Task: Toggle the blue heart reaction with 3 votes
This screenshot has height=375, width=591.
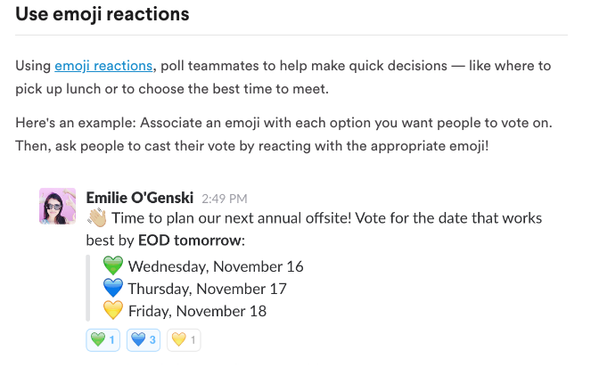Action: coord(143,340)
